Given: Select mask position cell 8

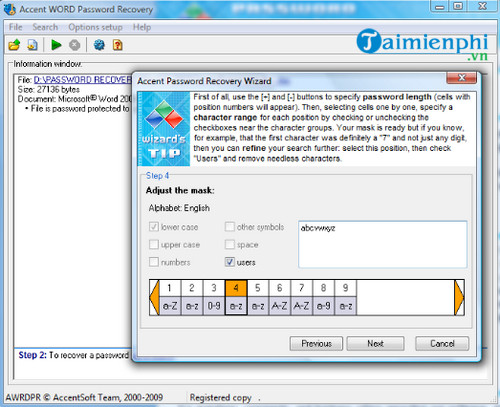Looking at the screenshot, I should tap(323, 297).
